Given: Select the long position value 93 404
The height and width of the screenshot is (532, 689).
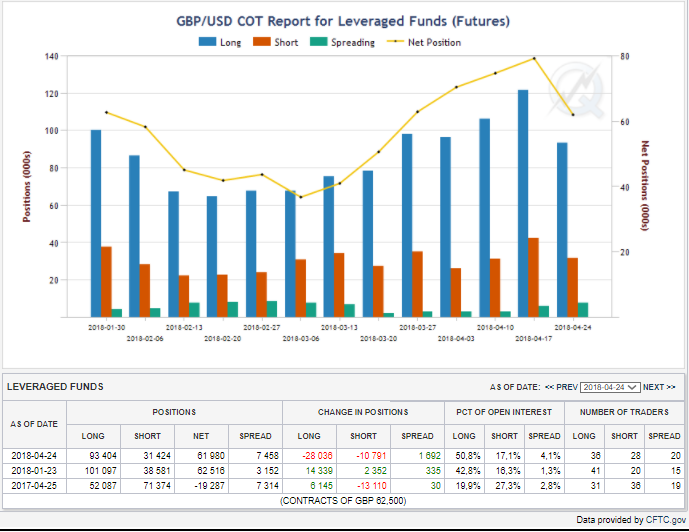Looking at the screenshot, I should [x=103, y=456].
